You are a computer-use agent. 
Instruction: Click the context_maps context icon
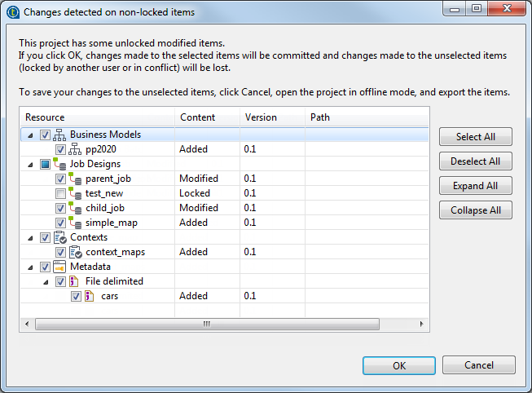pyautogui.click(x=76, y=252)
